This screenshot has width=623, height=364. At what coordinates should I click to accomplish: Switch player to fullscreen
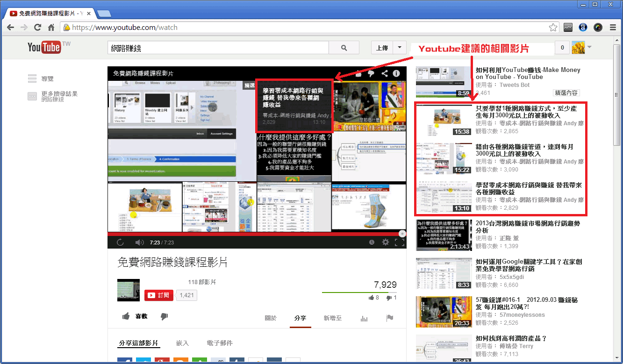400,242
